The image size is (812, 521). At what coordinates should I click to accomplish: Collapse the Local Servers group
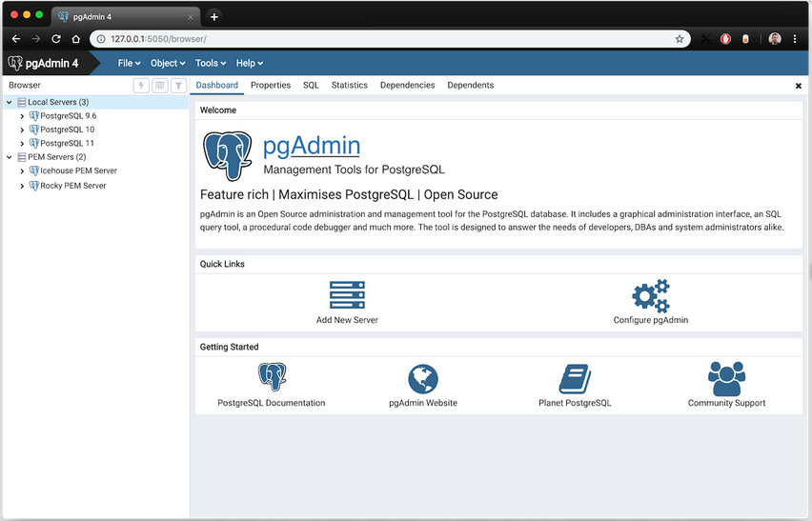pos(9,103)
